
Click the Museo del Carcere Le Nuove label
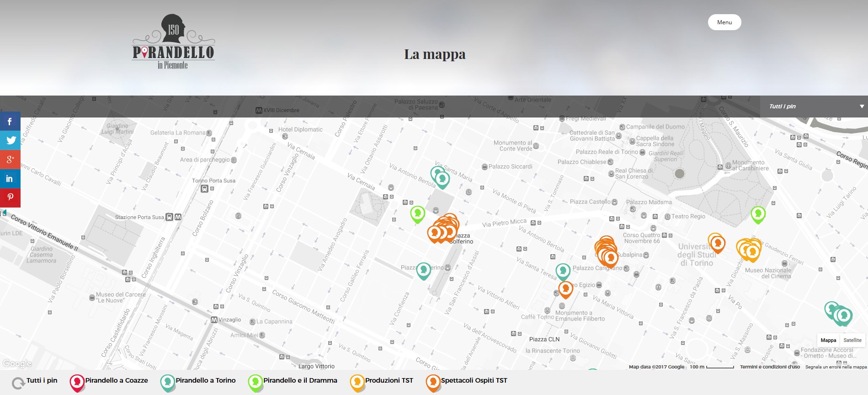pos(121,298)
